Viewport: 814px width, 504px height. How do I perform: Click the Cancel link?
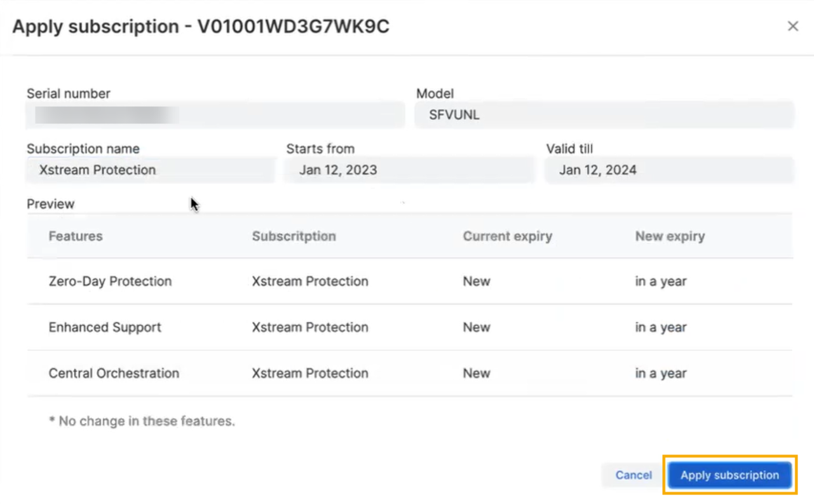[633, 475]
